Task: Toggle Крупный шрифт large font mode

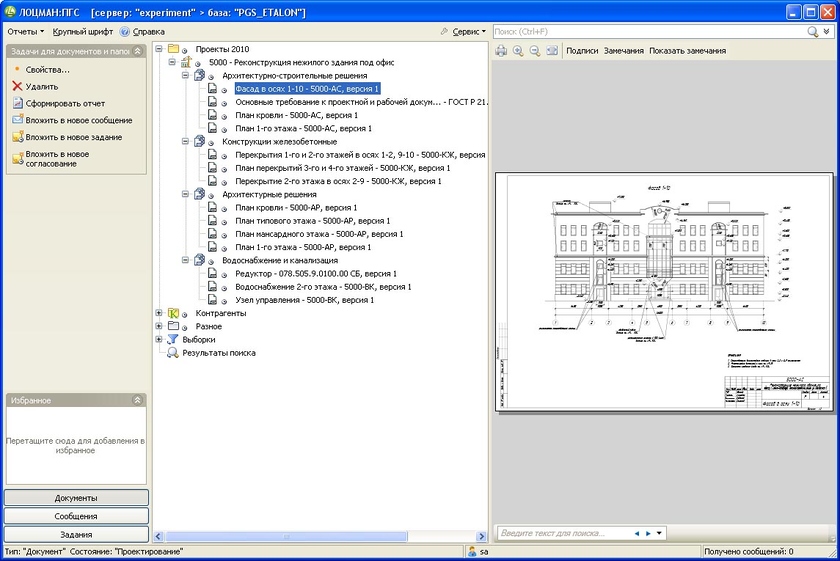Action: [x=83, y=32]
